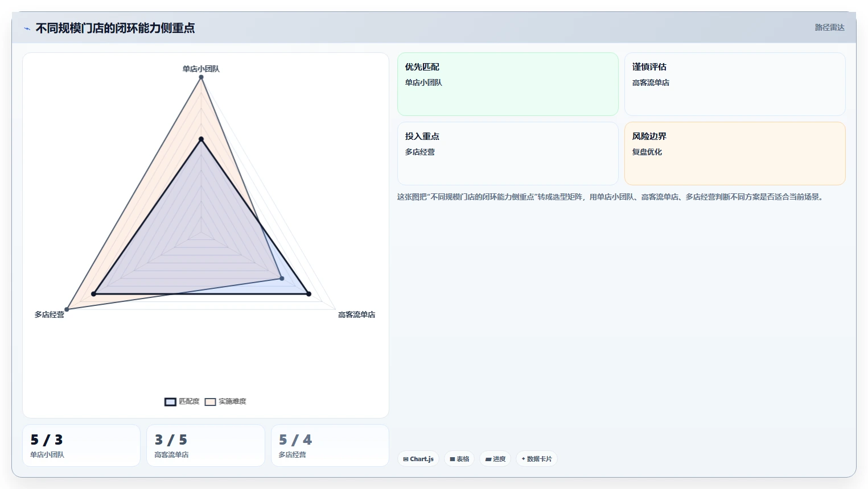868x489 pixels.
Task: Click the 实施难度 point at 单店小团队 vertex
Action: (201, 77)
